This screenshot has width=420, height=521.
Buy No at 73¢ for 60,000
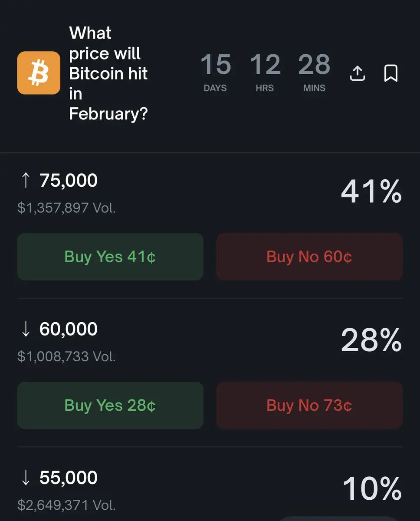pos(309,405)
